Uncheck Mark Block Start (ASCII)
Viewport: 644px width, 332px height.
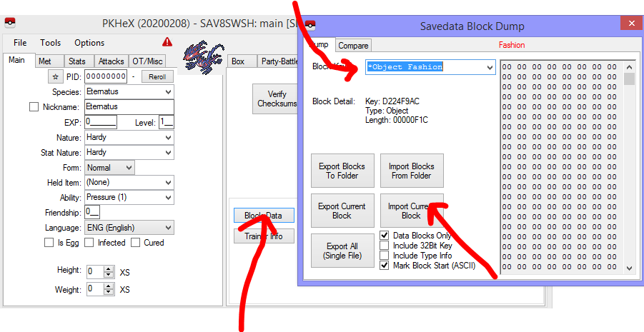pos(385,266)
